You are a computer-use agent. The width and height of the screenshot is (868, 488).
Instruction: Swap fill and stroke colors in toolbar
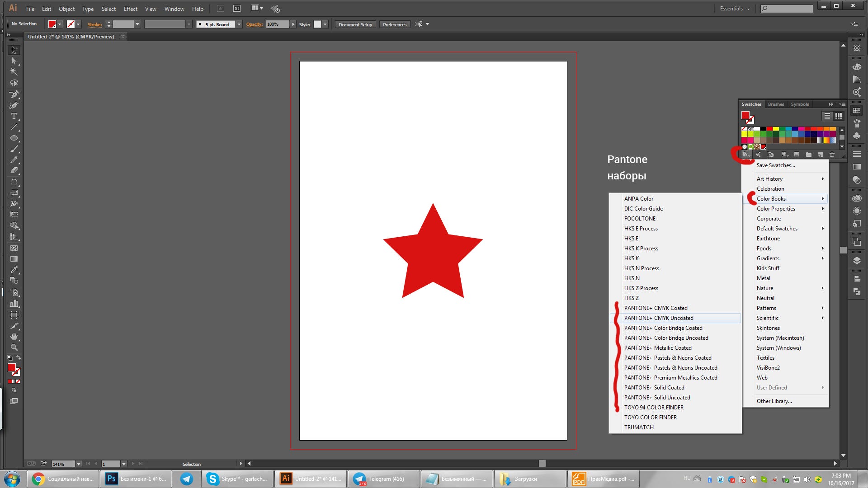(x=19, y=358)
